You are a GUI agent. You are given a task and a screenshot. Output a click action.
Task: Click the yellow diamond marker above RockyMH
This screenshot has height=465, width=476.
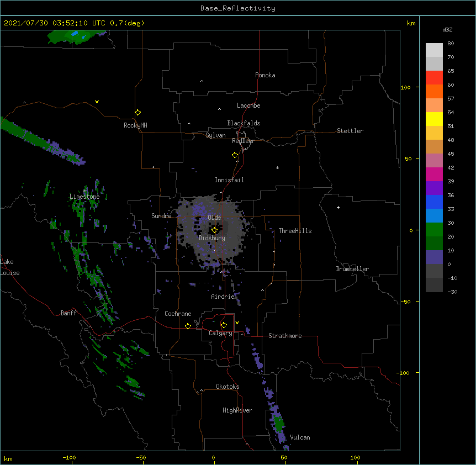tap(137, 113)
